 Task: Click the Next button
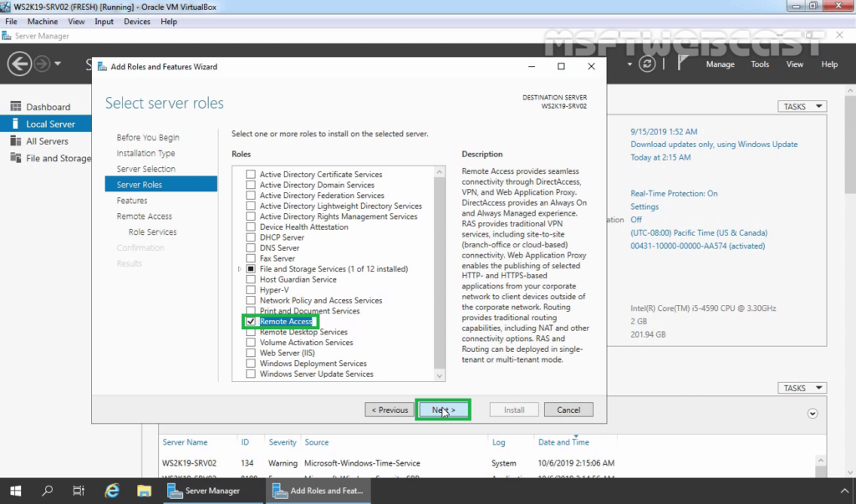pos(443,410)
